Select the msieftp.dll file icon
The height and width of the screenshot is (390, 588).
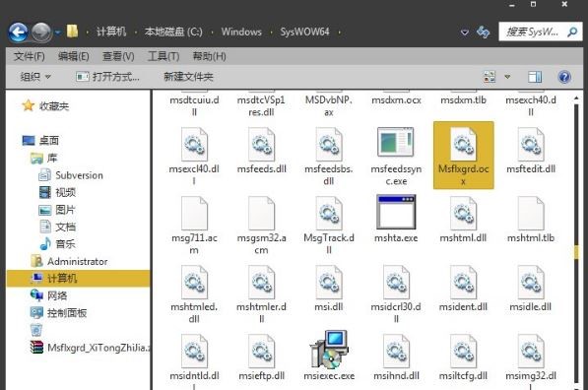tap(261, 352)
